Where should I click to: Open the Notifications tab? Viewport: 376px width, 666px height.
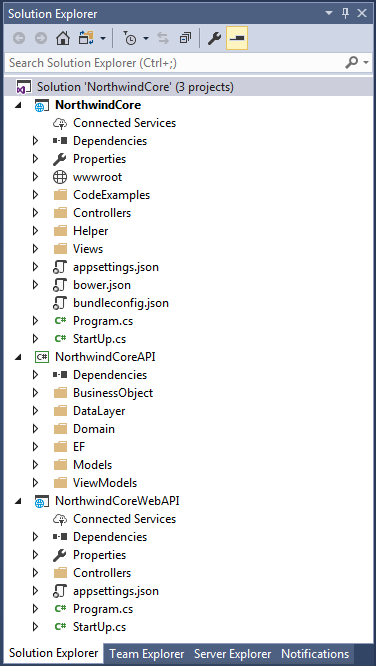(315, 654)
